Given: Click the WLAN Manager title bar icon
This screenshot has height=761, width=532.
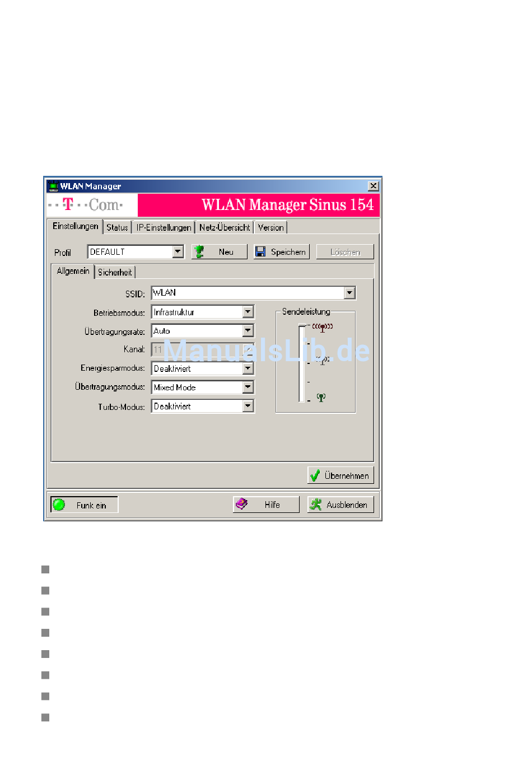Looking at the screenshot, I should 53,186.
